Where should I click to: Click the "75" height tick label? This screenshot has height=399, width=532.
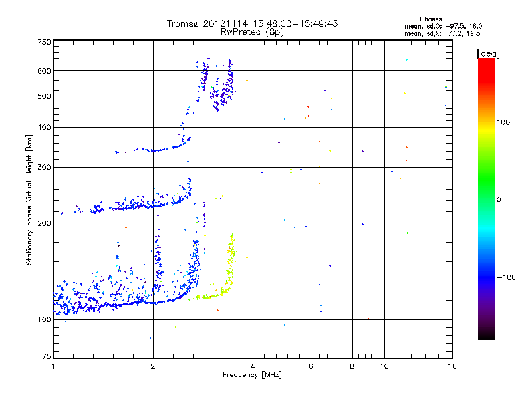[x=47, y=356]
